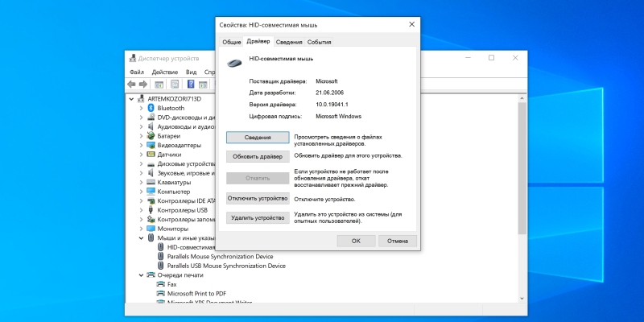Click the Отключить устройство button
The width and height of the screenshot is (644, 322).
pos(257,198)
